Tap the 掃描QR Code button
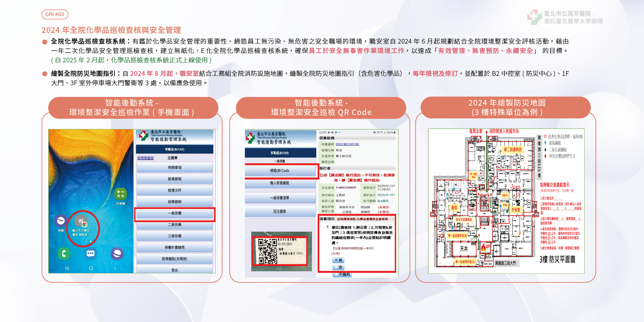The image size is (644, 322). [280, 171]
